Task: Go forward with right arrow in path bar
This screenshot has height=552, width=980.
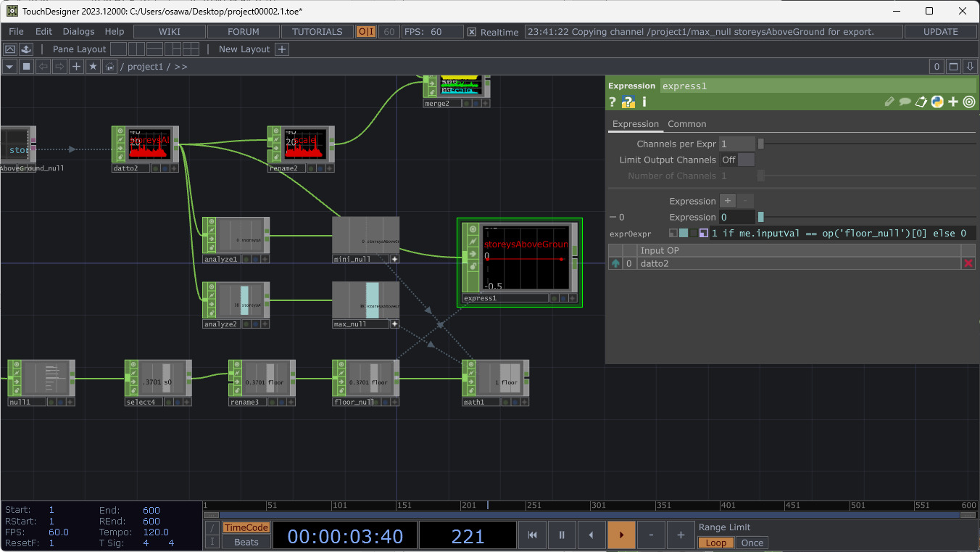Action: (59, 67)
